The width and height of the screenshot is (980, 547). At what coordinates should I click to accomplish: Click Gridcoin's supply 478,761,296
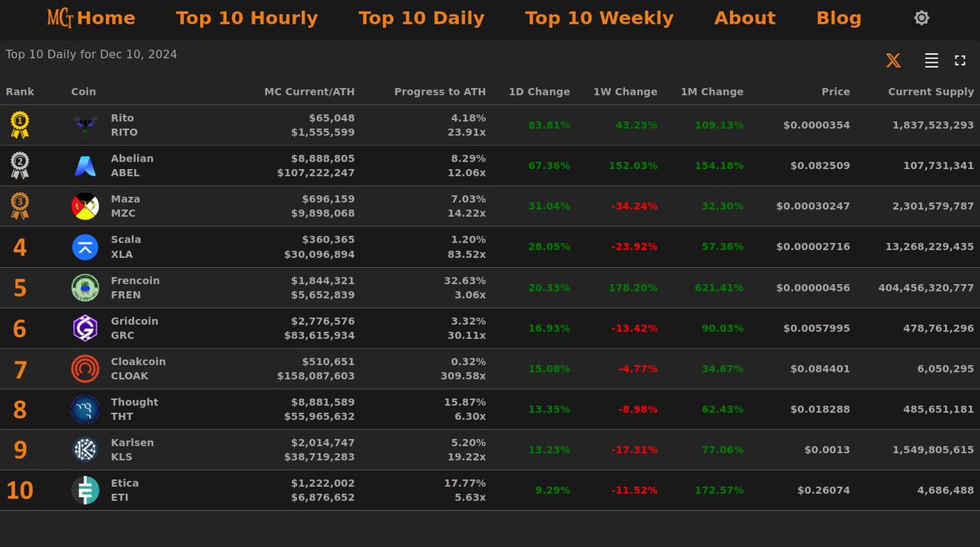coord(939,328)
